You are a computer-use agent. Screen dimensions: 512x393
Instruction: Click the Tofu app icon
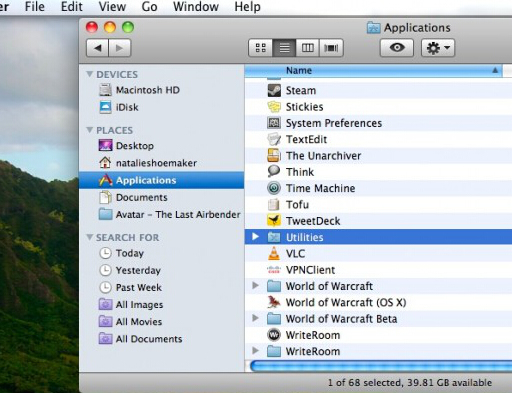(x=274, y=204)
